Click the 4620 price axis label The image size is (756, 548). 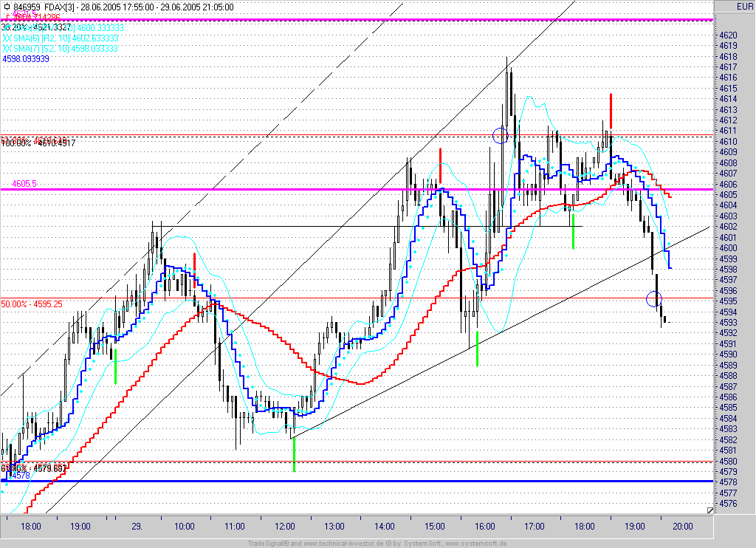coord(728,35)
